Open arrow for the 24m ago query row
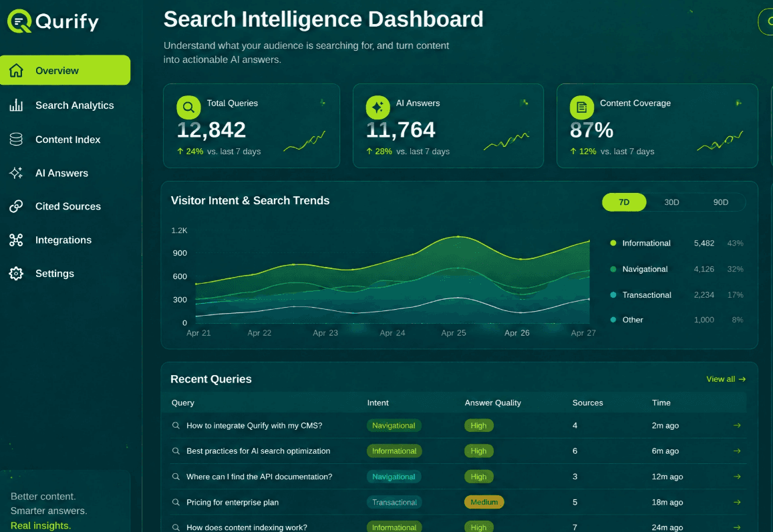The width and height of the screenshot is (773, 532). pos(737,527)
